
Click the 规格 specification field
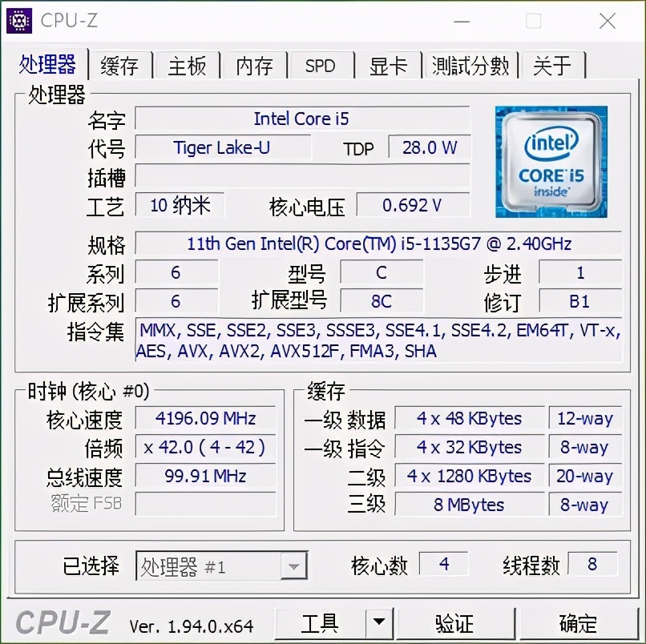pyautogui.click(x=378, y=244)
